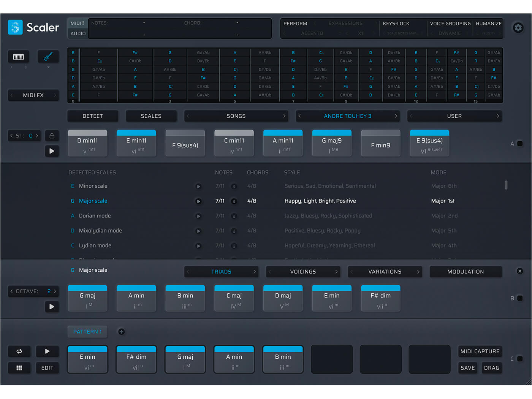Toggle the Section C checkbox
The image size is (532, 399).
coord(520,358)
